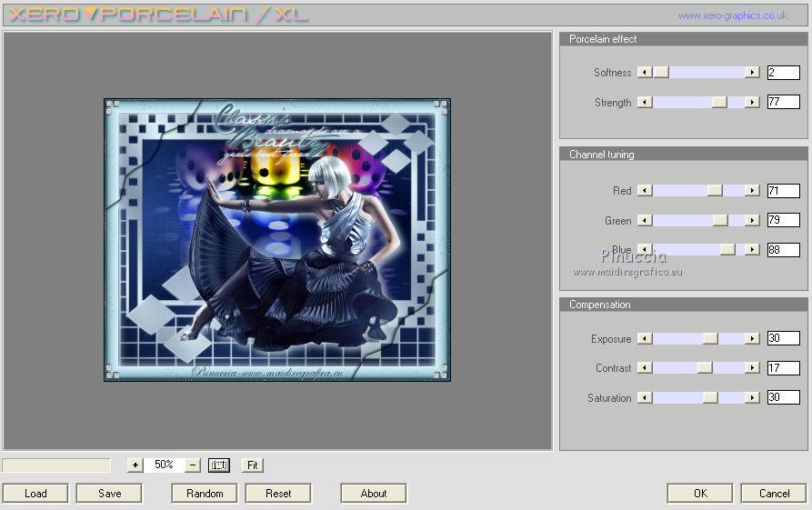Click the Strength left arrow

pos(645,102)
